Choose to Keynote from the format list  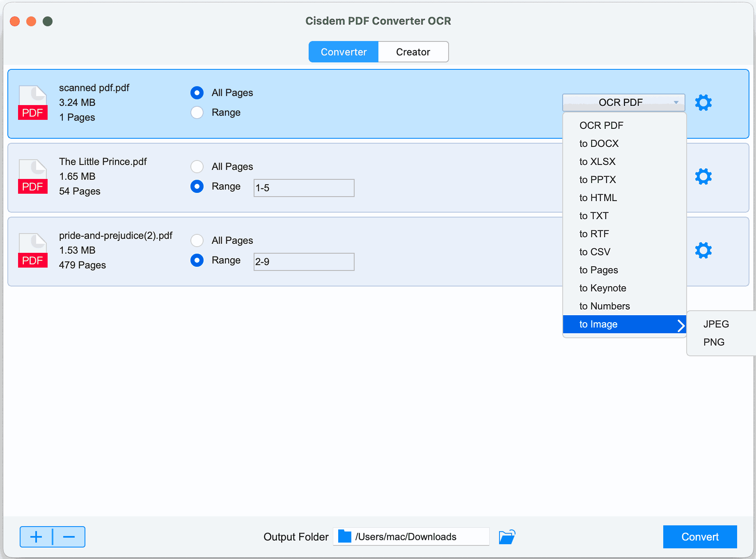coord(624,288)
